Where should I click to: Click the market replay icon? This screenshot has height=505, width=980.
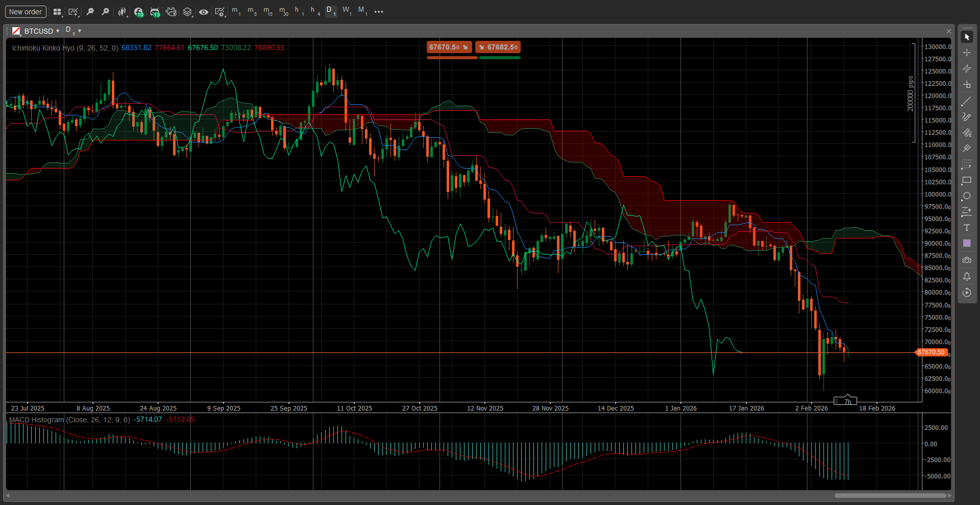coord(967,293)
